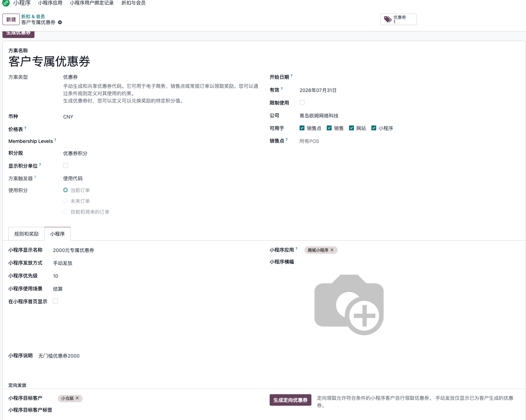Screen dimensions: 526x420
Task: Click the 新建 button
Action: (11, 20)
